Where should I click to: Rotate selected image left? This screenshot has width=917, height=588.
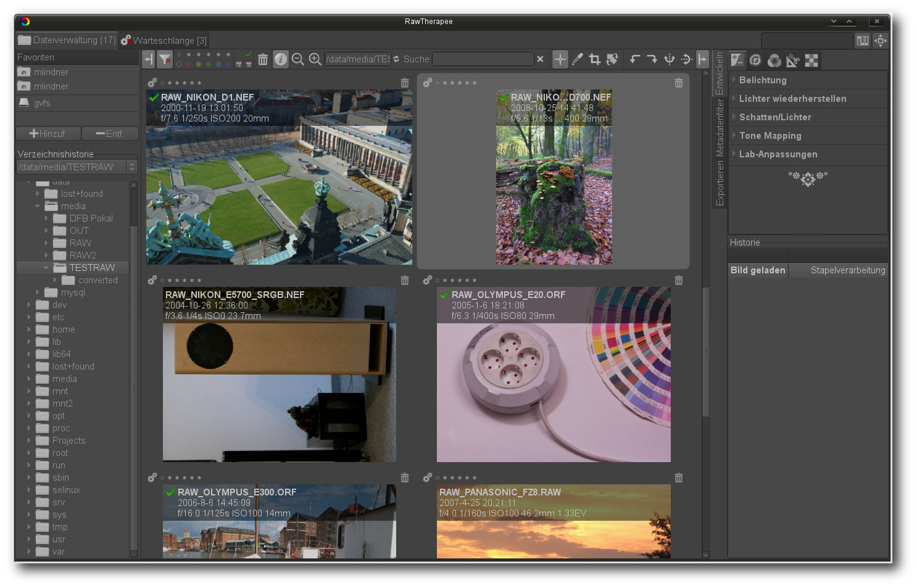point(634,59)
